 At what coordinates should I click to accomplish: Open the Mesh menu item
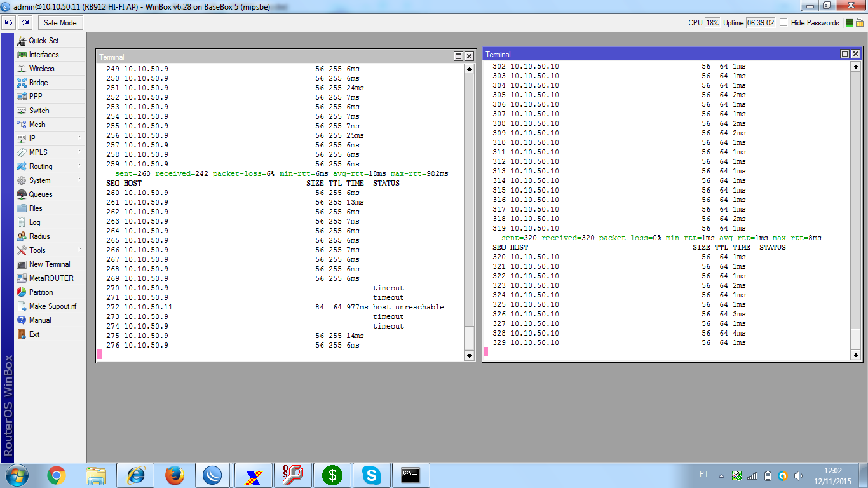(x=50, y=125)
